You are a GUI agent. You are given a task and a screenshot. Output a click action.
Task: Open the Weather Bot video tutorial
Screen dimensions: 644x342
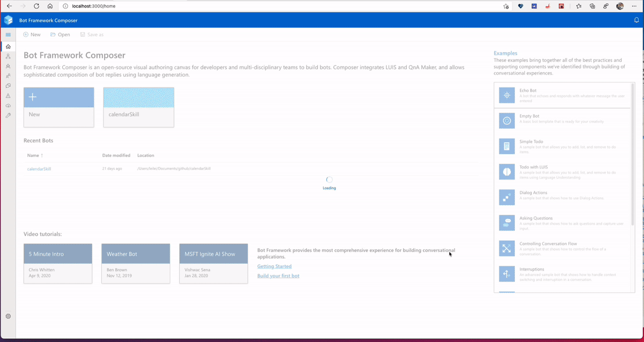tap(136, 263)
